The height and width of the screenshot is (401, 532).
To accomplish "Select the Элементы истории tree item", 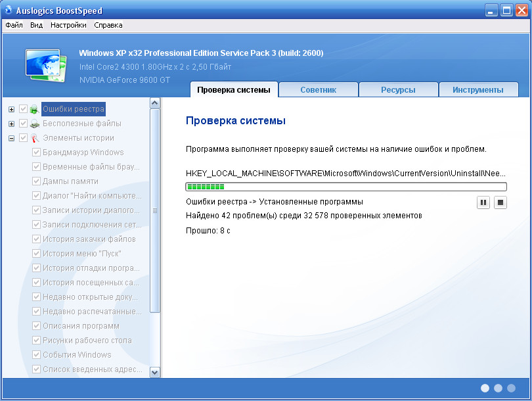I will tap(78, 138).
